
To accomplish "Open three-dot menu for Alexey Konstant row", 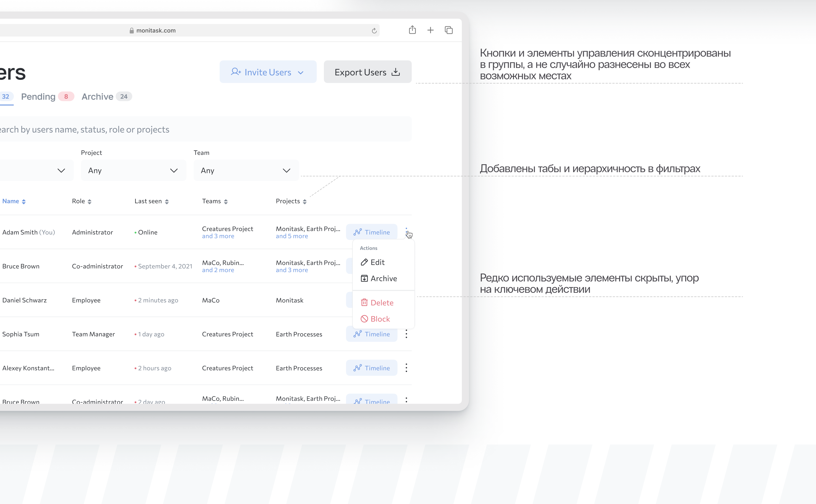I will tap(406, 368).
